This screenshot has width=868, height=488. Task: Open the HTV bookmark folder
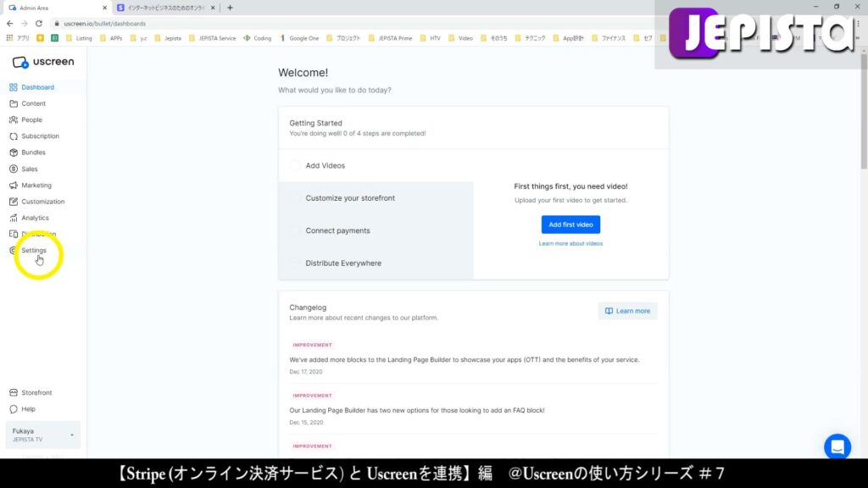(x=430, y=38)
